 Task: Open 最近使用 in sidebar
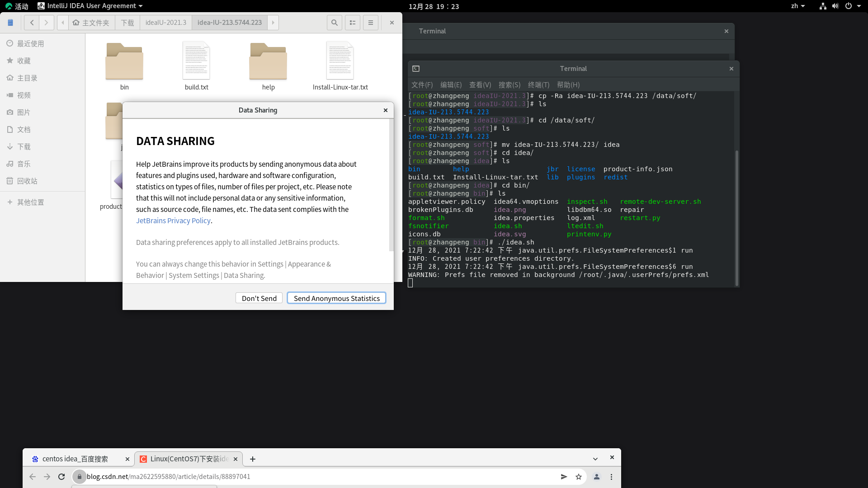coord(42,43)
